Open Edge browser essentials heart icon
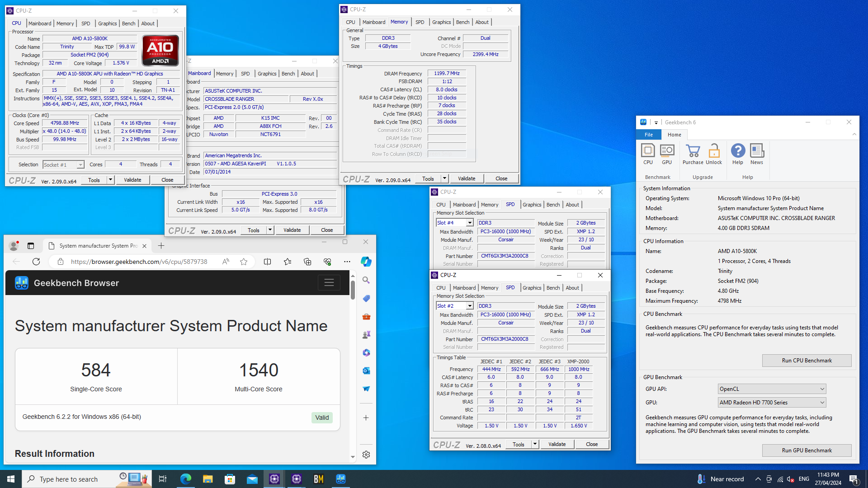This screenshot has height=488, width=868. coord(327,262)
